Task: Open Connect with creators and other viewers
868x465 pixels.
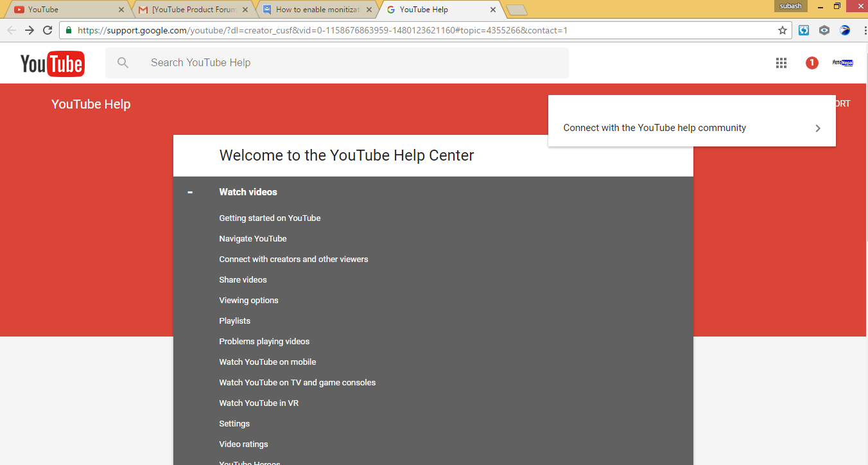Action: click(x=293, y=259)
